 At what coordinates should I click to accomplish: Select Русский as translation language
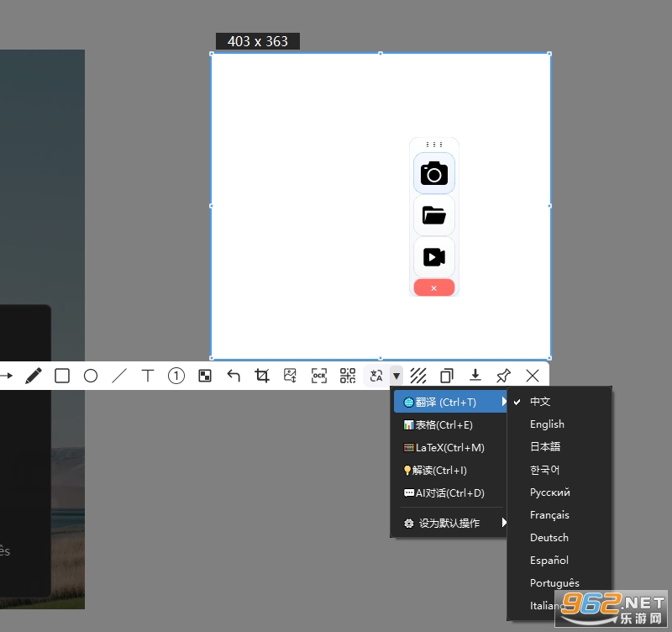click(559, 492)
